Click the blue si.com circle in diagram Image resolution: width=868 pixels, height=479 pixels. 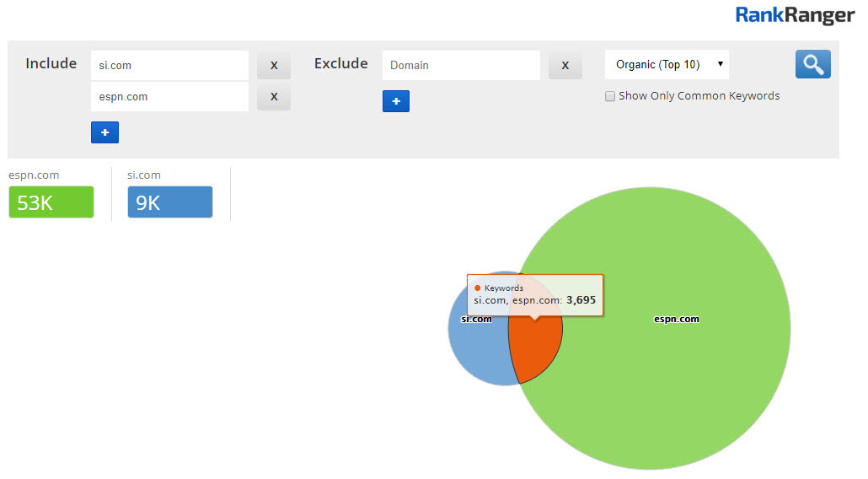click(x=476, y=346)
